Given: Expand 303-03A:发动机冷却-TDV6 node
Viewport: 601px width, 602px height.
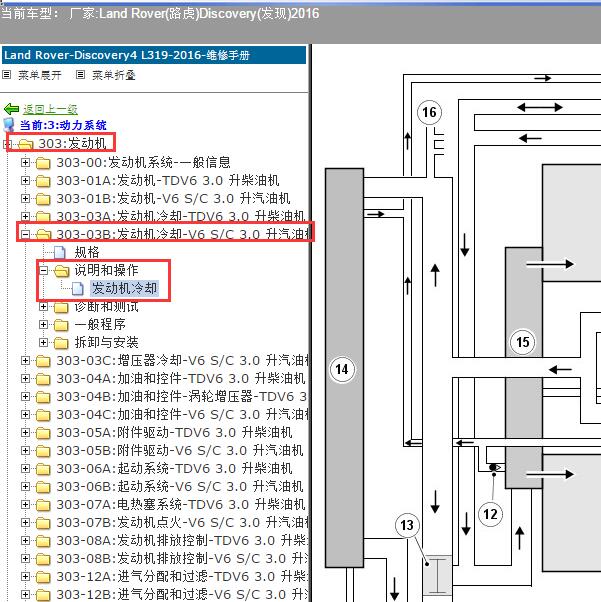Looking at the screenshot, I should click(25, 217).
